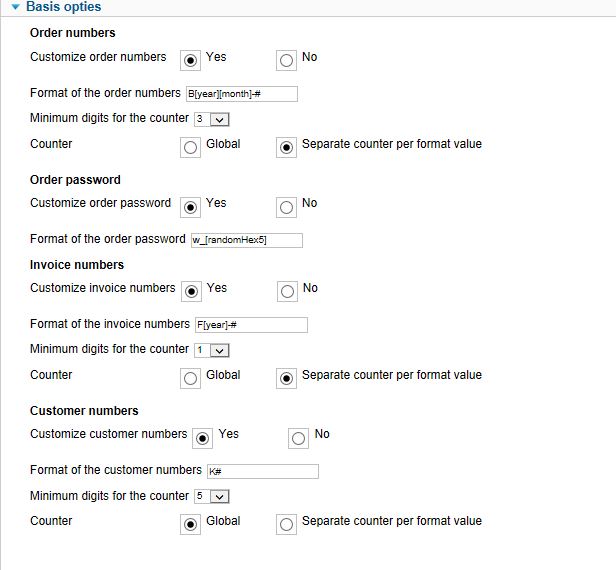Select Yes for Customize invoice numbers

[192, 291]
